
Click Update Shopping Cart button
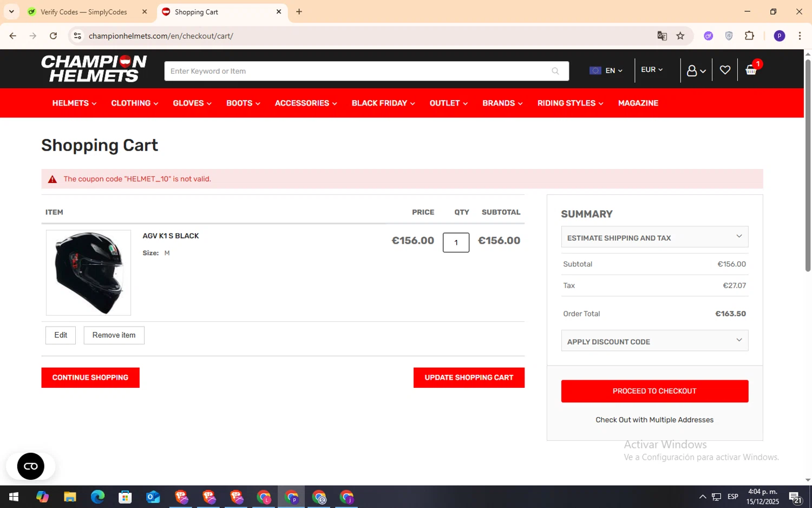[x=469, y=377]
